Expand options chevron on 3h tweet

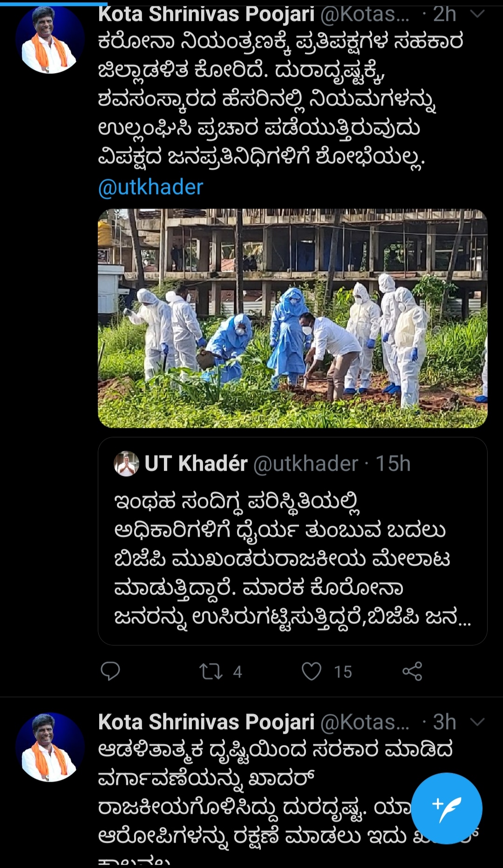(477, 722)
